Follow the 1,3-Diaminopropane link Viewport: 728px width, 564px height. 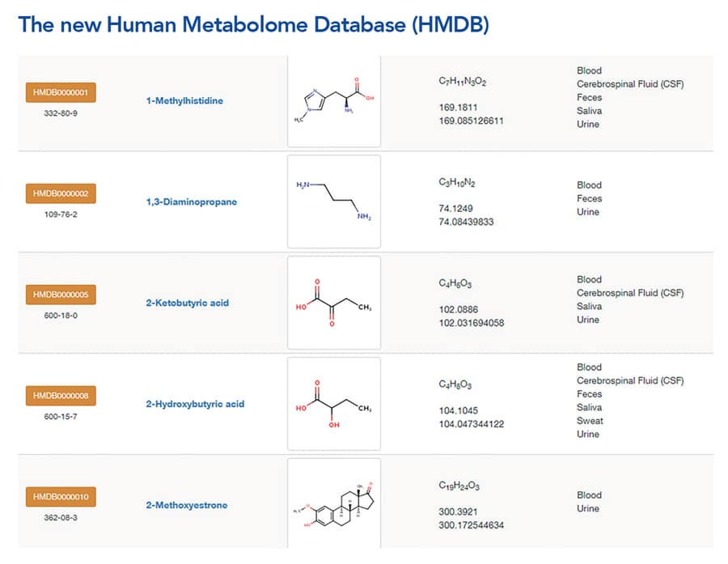[192, 201]
